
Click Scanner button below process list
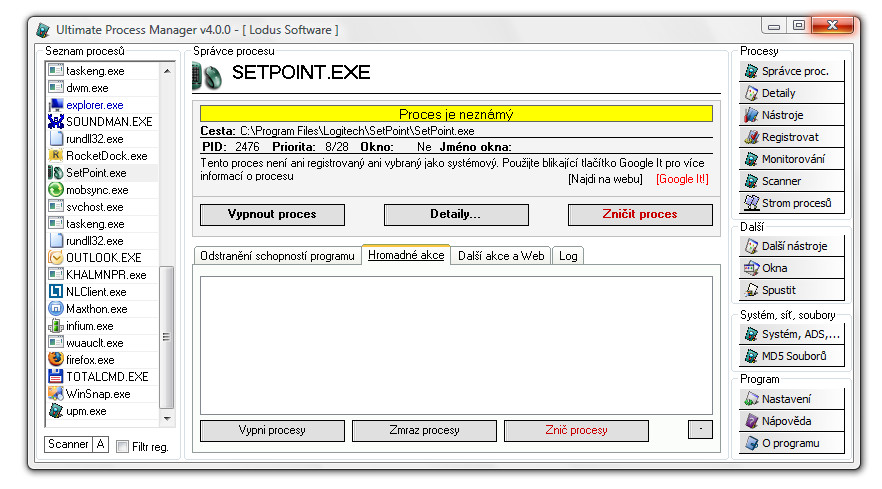pos(68,444)
